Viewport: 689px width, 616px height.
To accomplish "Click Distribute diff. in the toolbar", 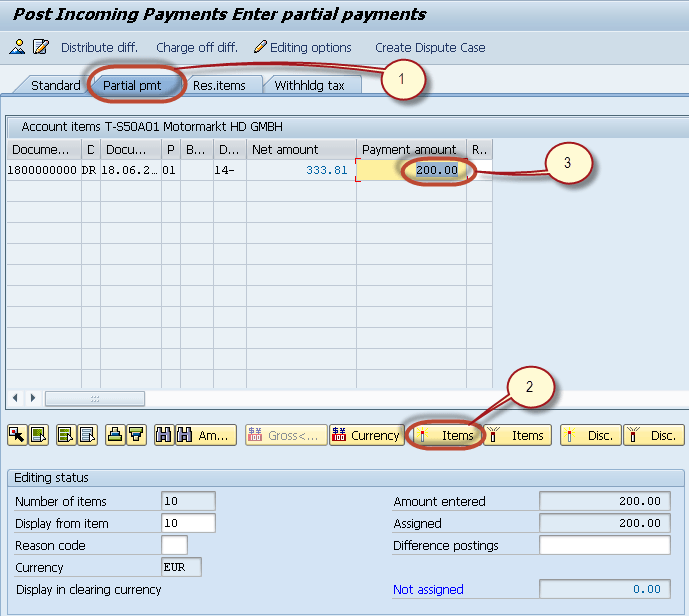I will [x=100, y=47].
